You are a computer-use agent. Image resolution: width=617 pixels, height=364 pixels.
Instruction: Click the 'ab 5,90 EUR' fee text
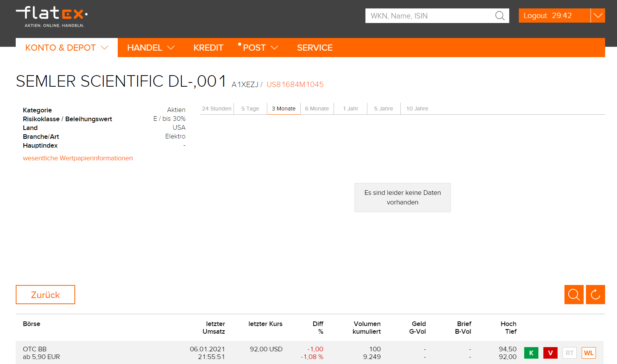tap(41, 357)
